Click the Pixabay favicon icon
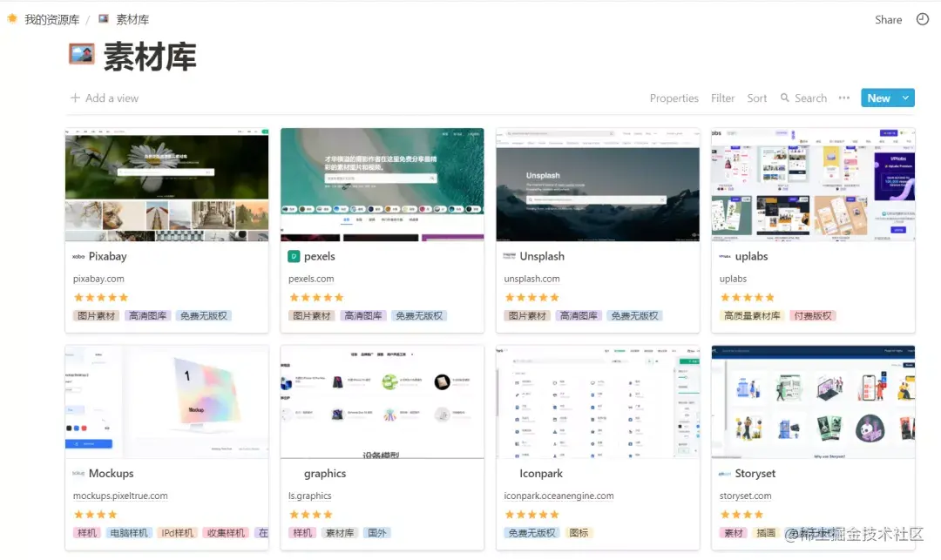 [x=78, y=257]
